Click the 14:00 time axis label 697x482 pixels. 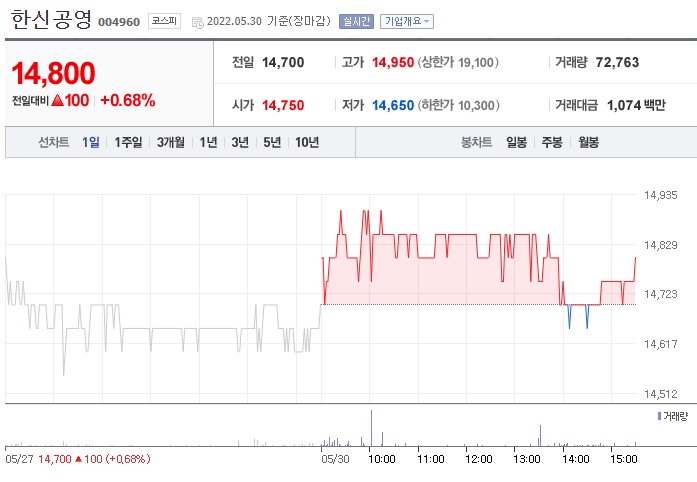pyautogui.click(x=575, y=459)
